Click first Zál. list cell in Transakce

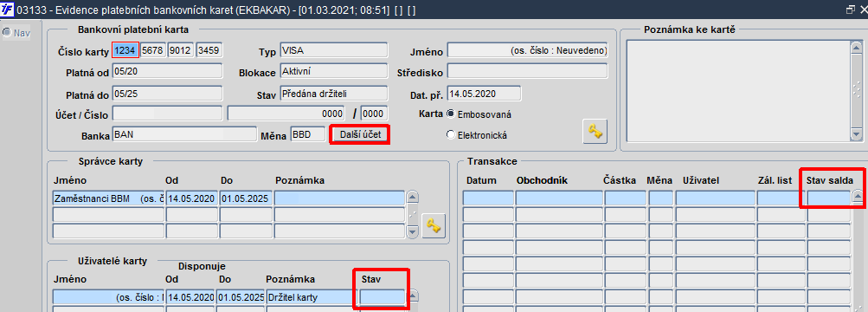click(x=781, y=198)
